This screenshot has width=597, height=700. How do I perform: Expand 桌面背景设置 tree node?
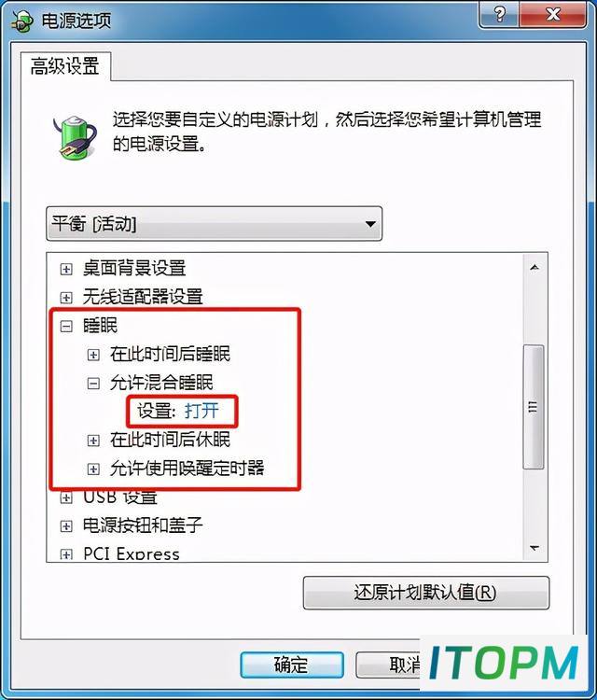tap(66, 269)
